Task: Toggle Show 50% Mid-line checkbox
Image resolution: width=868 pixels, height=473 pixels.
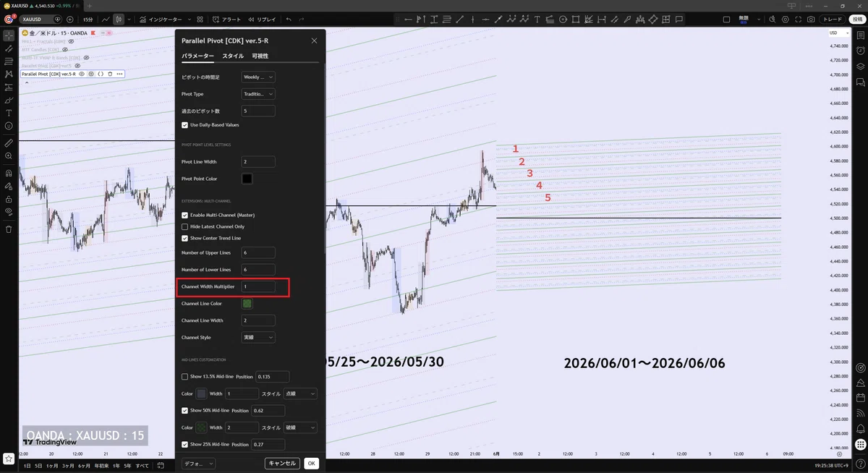Action: (x=185, y=411)
